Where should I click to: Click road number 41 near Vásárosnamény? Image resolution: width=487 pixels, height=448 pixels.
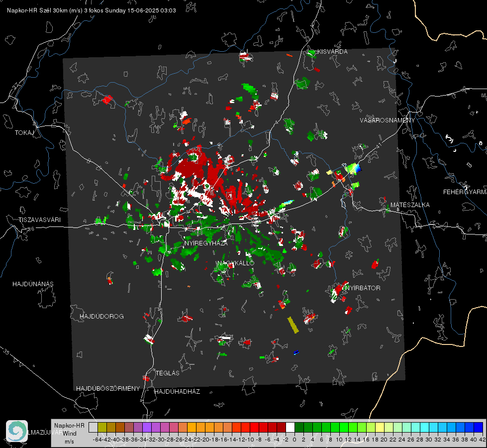[378, 145]
